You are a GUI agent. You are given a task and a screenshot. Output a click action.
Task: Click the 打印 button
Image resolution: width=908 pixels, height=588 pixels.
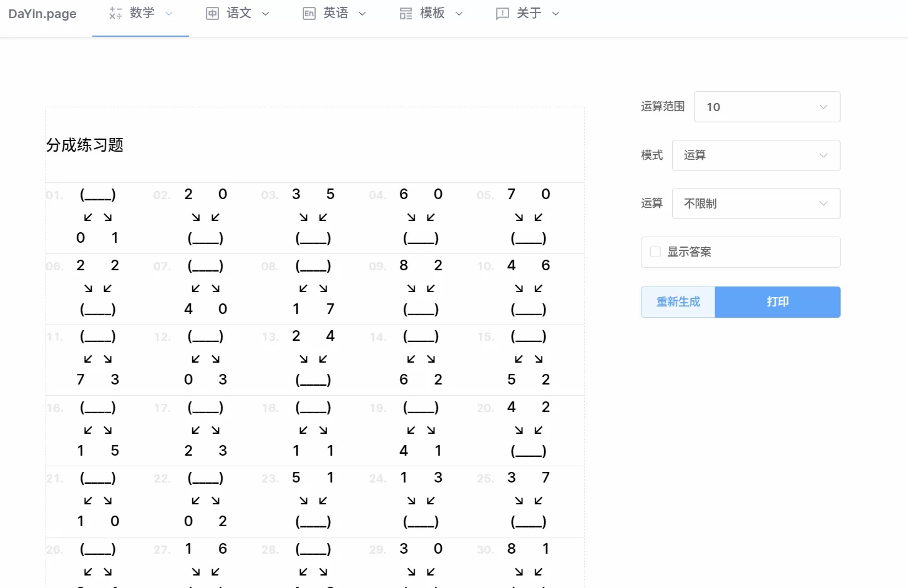[x=777, y=301]
